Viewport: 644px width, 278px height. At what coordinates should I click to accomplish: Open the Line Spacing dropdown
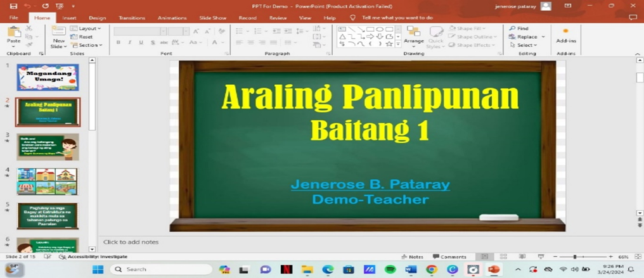pos(302,31)
